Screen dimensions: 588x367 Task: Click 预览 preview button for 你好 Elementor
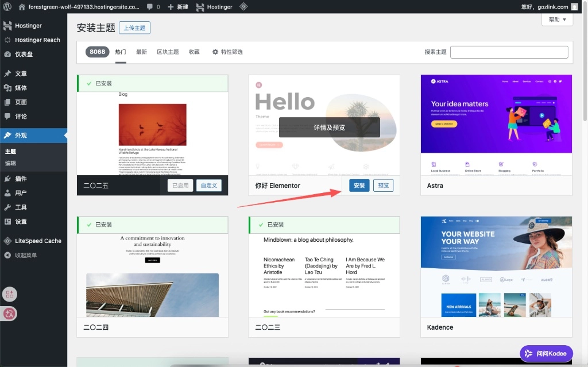tap(383, 186)
